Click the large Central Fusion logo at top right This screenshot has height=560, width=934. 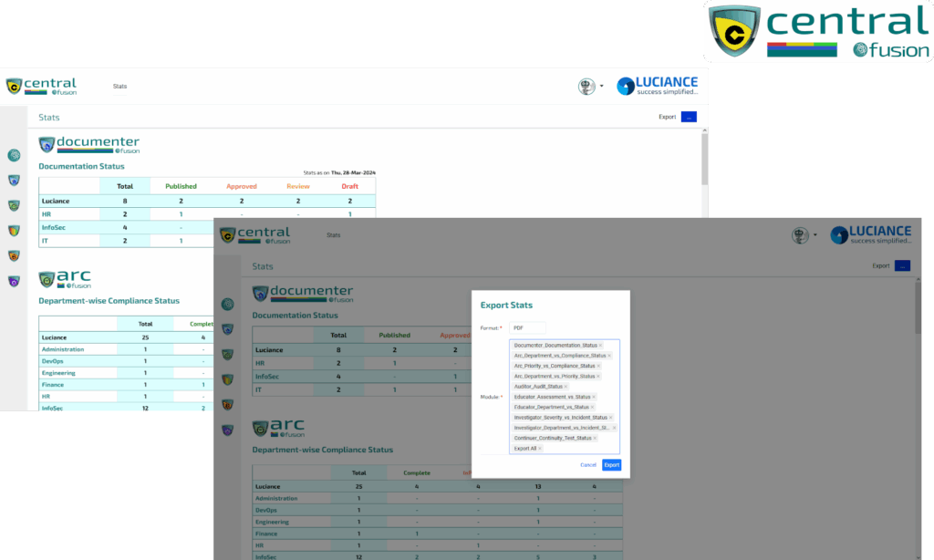coord(819,32)
